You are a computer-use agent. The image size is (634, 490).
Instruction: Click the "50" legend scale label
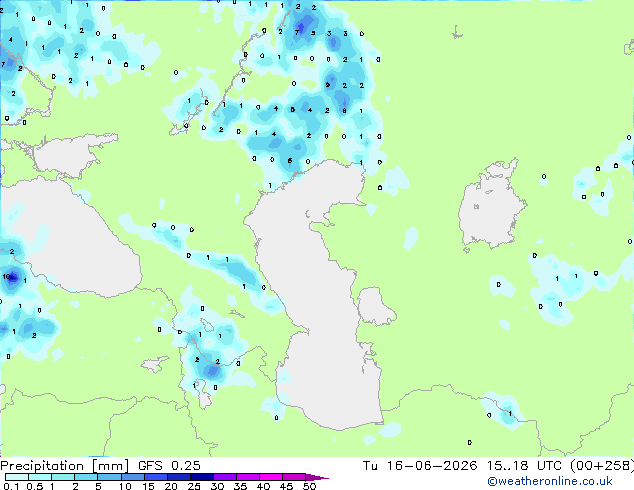[x=309, y=486]
